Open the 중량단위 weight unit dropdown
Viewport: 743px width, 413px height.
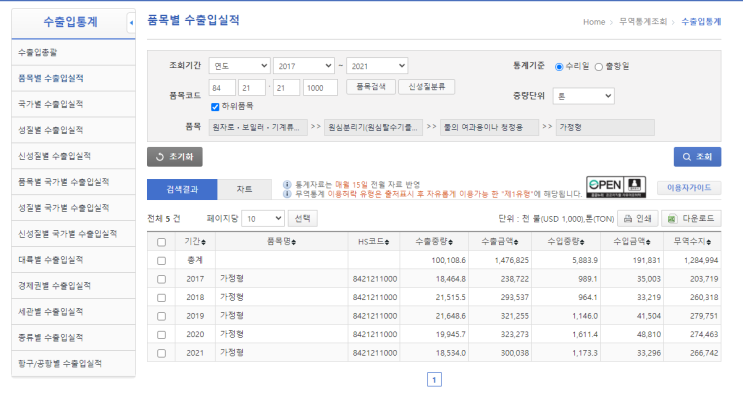click(x=583, y=96)
